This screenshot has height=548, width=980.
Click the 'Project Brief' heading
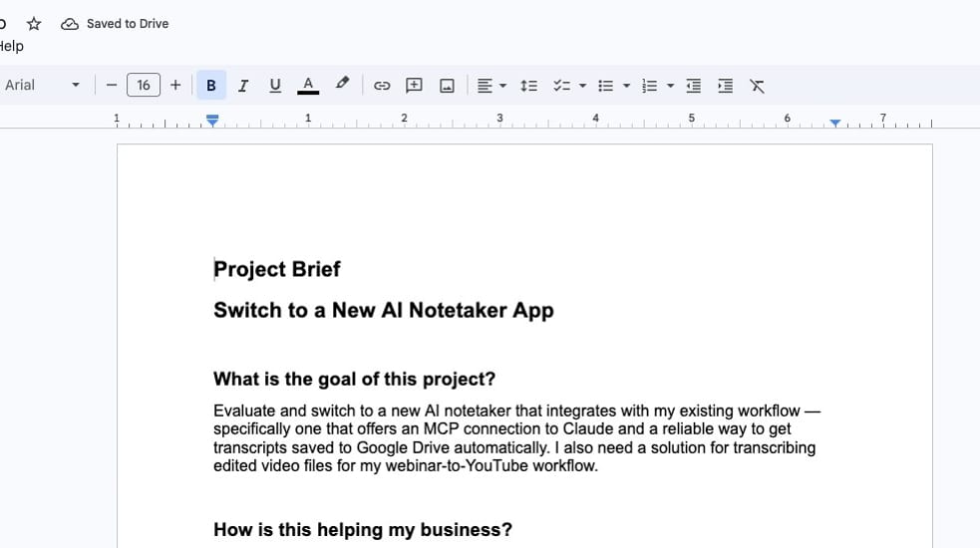[x=277, y=269]
